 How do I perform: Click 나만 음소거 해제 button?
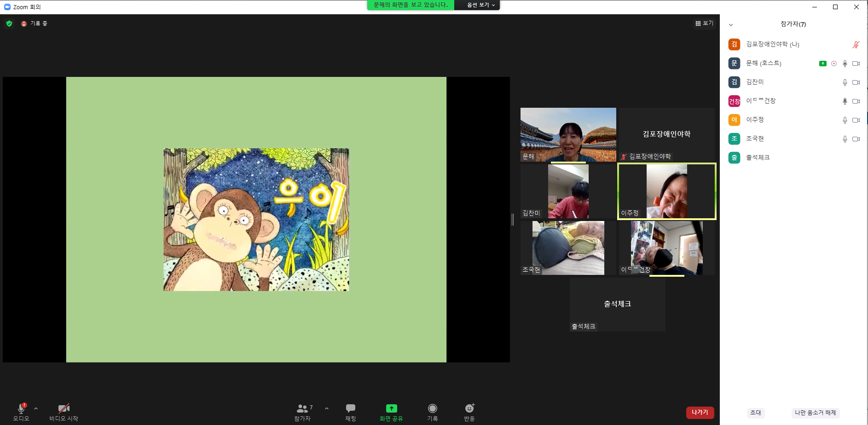(815, 413)
